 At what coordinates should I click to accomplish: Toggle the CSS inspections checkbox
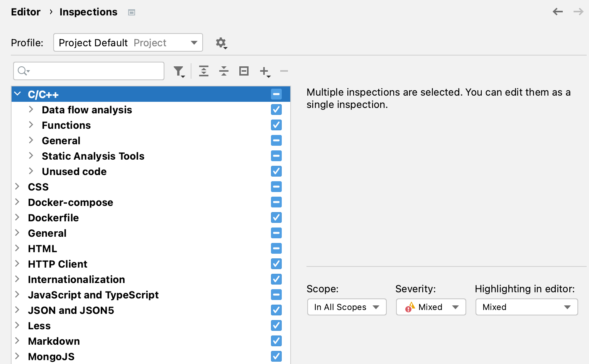[276, 187]
